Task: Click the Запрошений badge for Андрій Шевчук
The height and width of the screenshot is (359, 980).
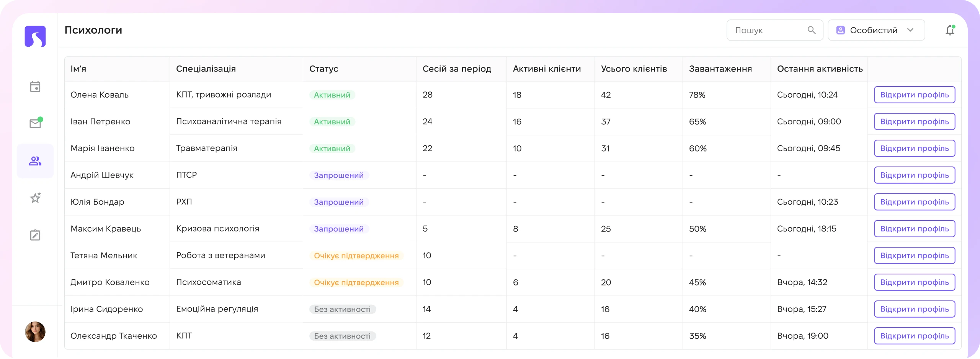Action: coord(339,175)
